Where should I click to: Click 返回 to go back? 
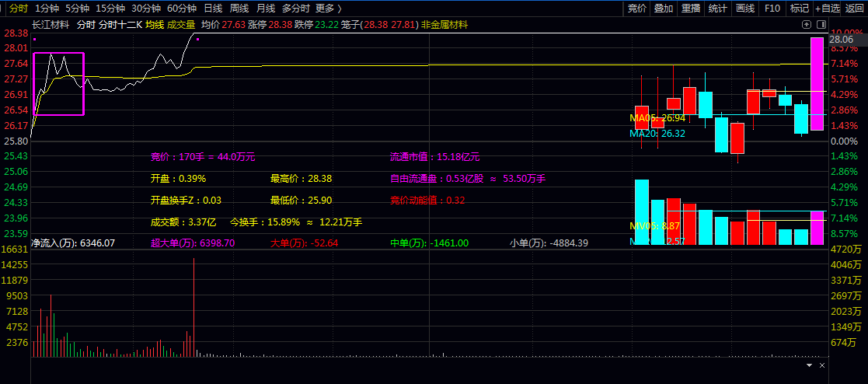click(855, 8)
